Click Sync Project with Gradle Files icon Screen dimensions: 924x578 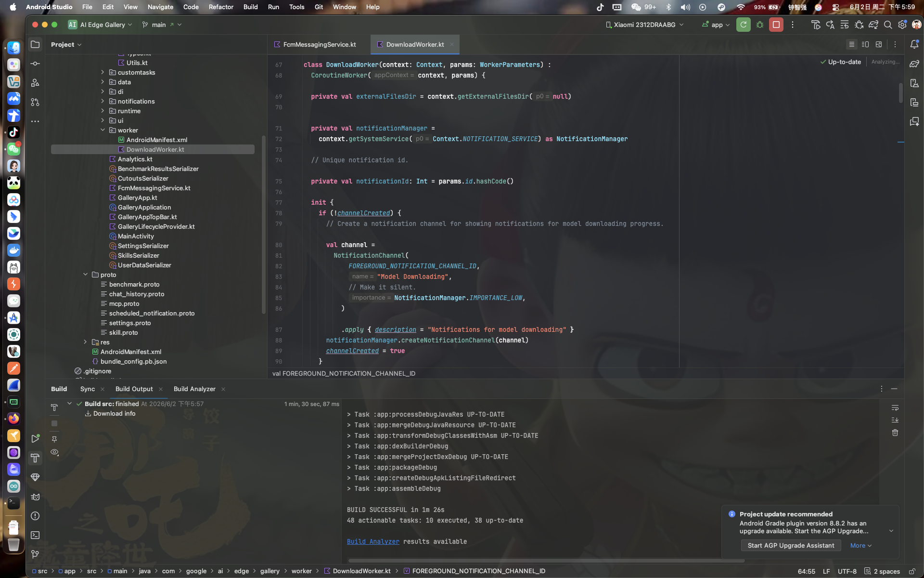point(873,25)
